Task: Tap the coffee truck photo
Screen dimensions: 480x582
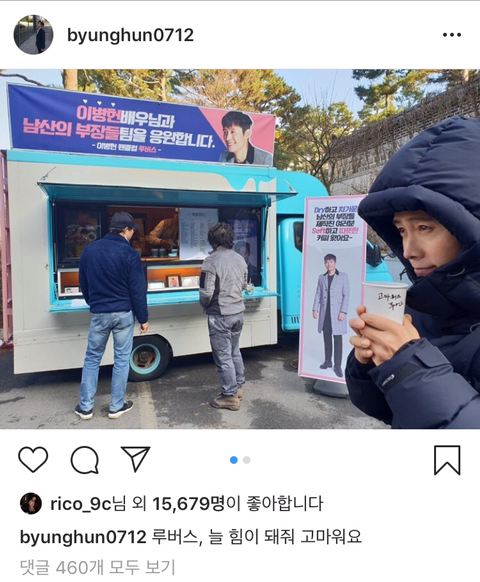Action: pyautogui.click(x=240, y=249)
